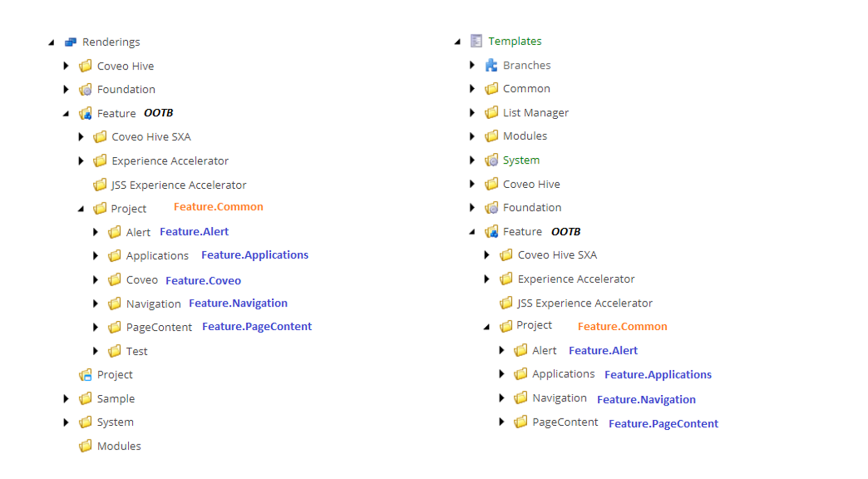
Task: Click Feature.Alert text in Renderings tree
Action: pyautogui.click(x=194, y=232)
